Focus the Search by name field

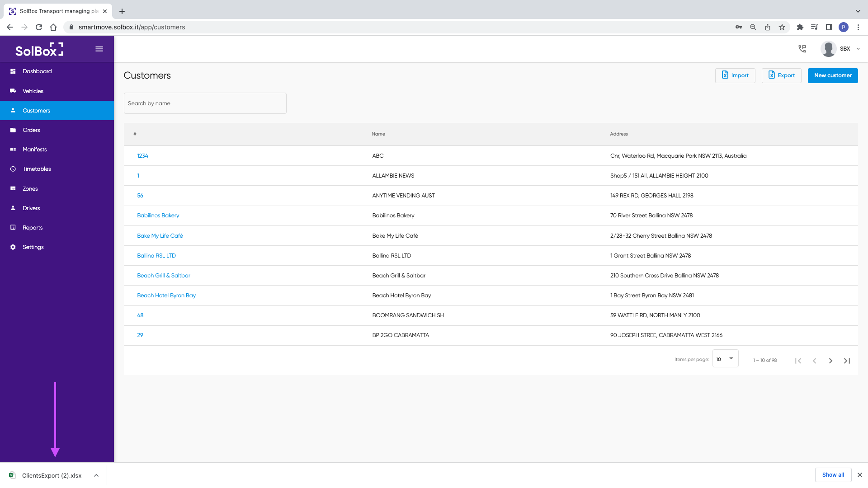tap(205, 103)
